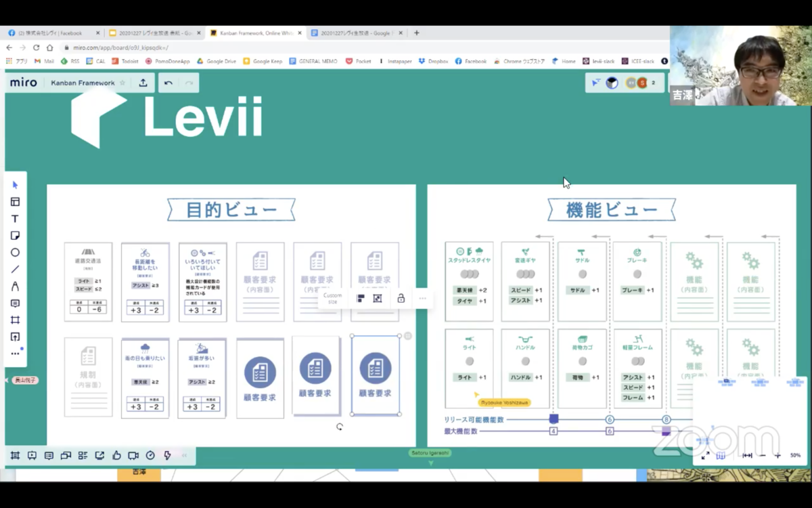Star the Kanban Framework board
Viewport: 812px width, 508px height.
tap(122, 83)
